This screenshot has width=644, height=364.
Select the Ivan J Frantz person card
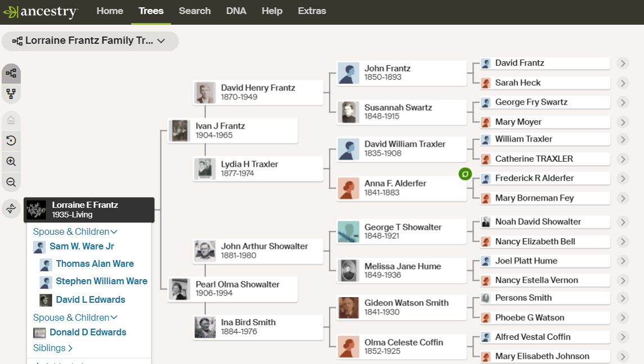click(x=233, y=130)
